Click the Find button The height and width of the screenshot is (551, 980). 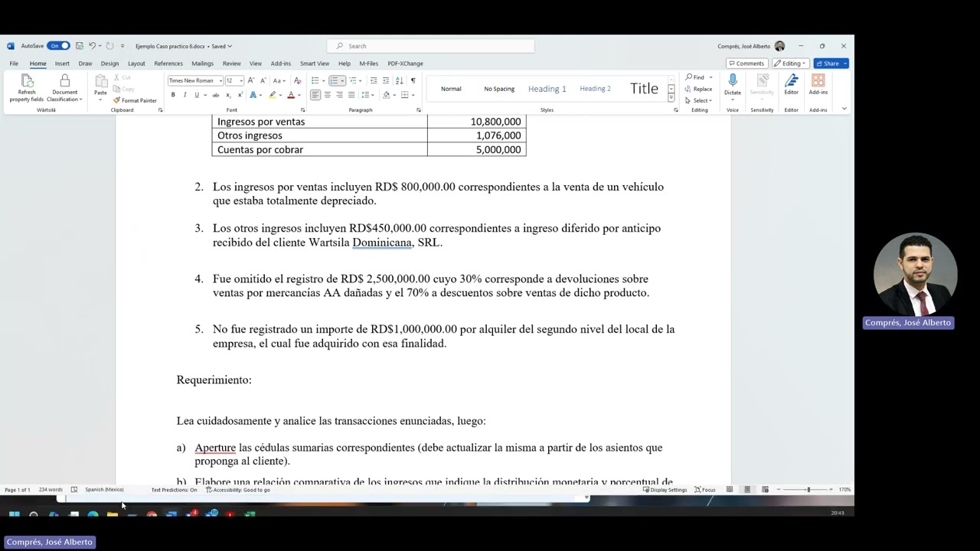click(695, 77)
